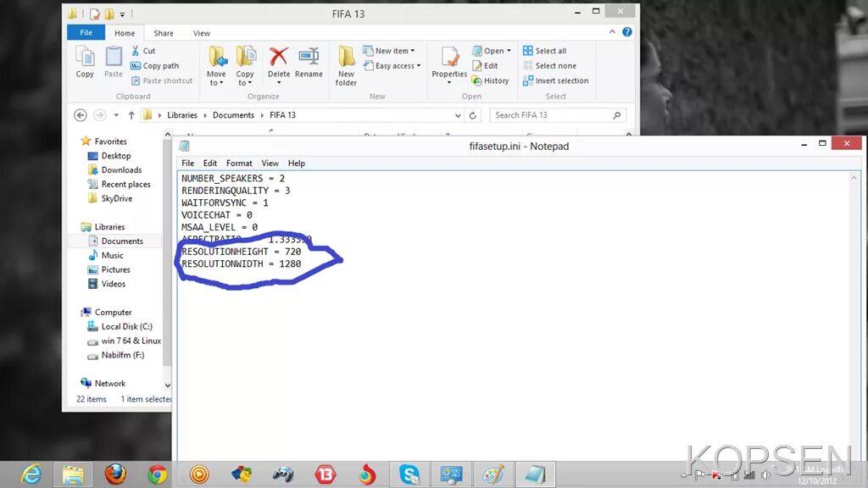This screenshot has width=868, height=488.
Task: Click the Cut scissors button
Action: coord(142,50)
